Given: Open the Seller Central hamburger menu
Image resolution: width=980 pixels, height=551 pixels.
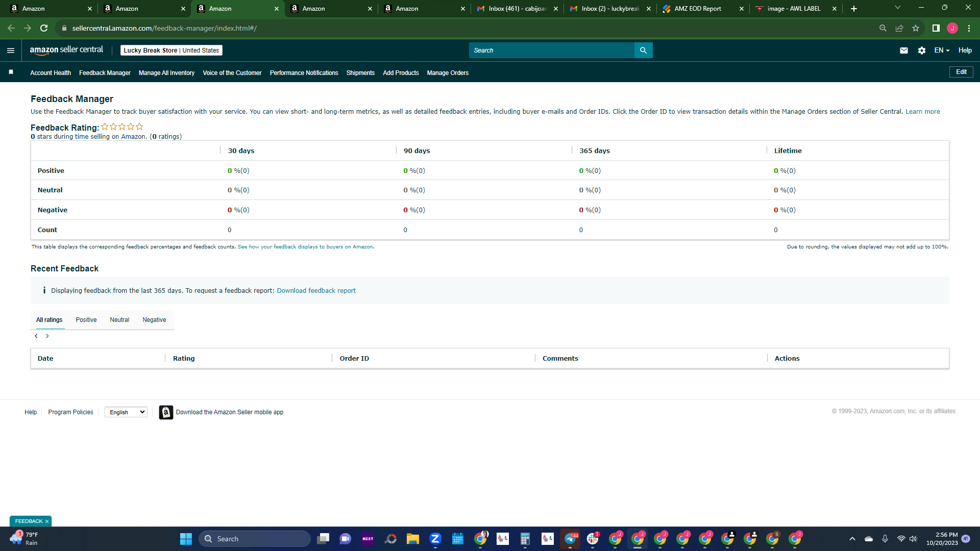Looking at the screenshot, I should [11, 51].
